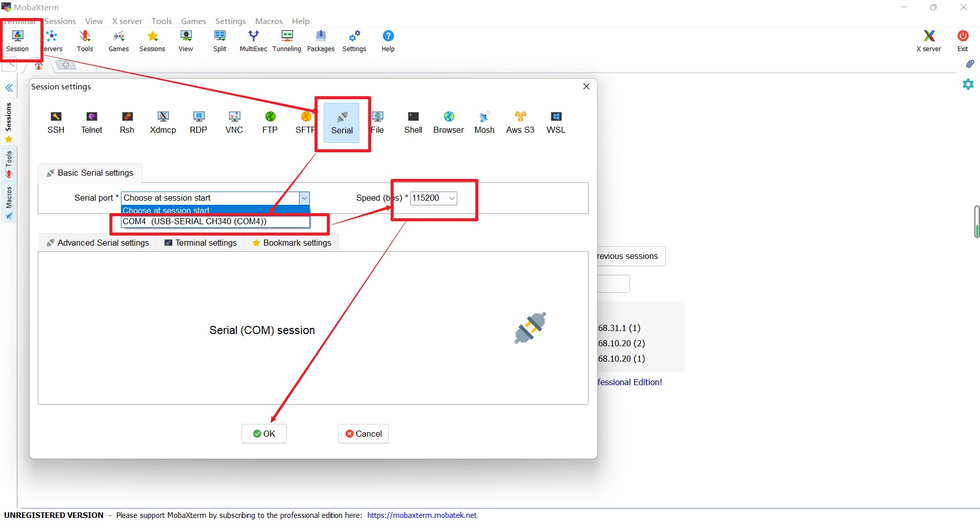This screenshot has width=980, height=521.
Task: Switch to Terminal settings tab
Action: [201, 243]
